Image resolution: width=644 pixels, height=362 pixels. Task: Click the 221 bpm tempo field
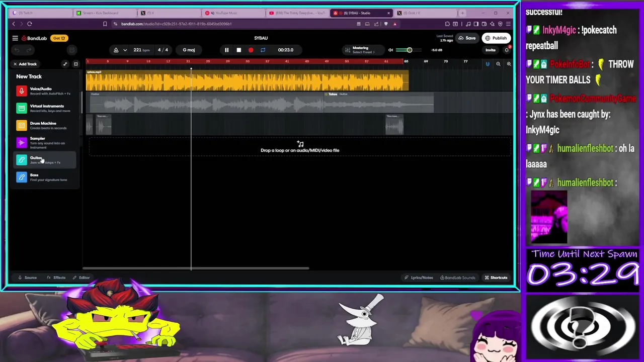pyautogui.click(x=141, y=50)
